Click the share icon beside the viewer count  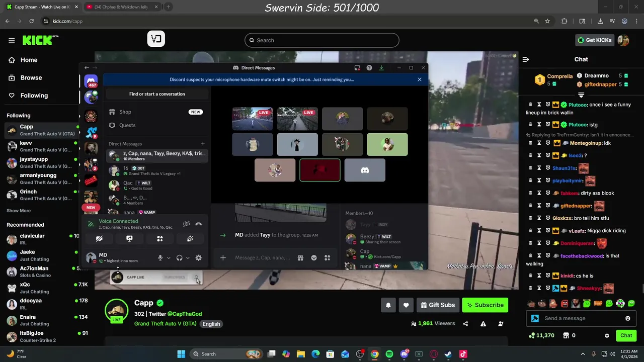tap(466, 324)
